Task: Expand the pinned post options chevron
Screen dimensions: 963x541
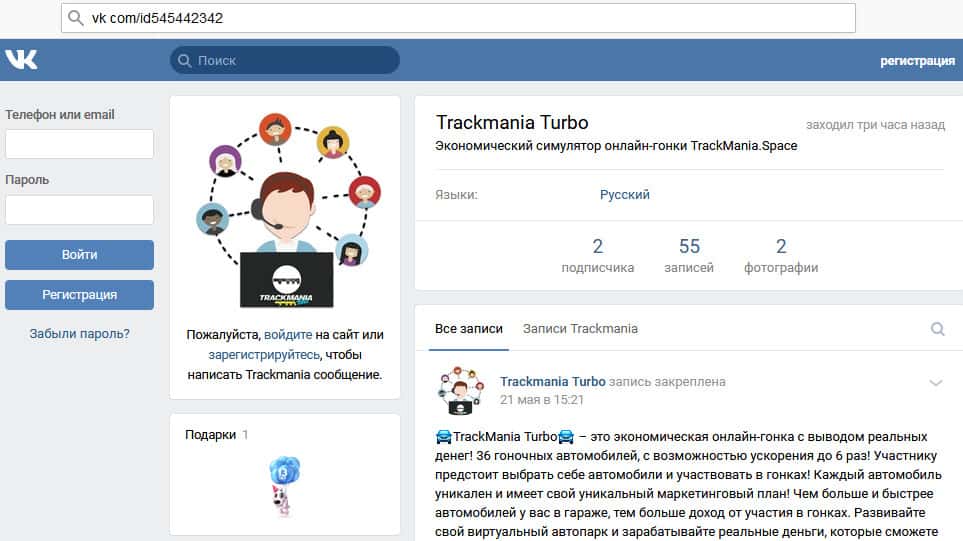Action: pos(935,383)
